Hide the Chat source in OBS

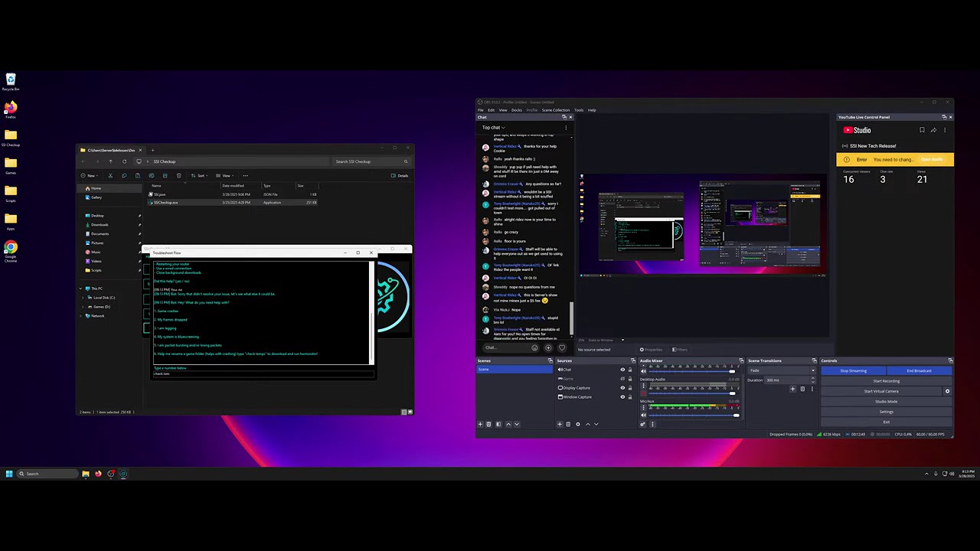click(622, 370)
